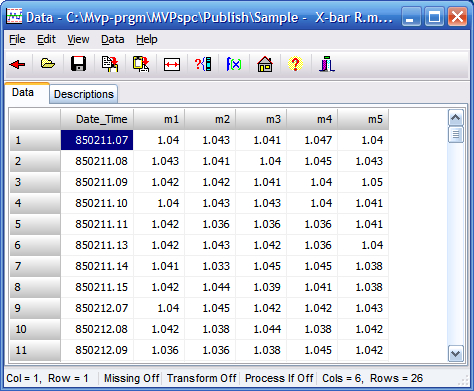Click the Date_Time cell 850211.10

point(97,203)
